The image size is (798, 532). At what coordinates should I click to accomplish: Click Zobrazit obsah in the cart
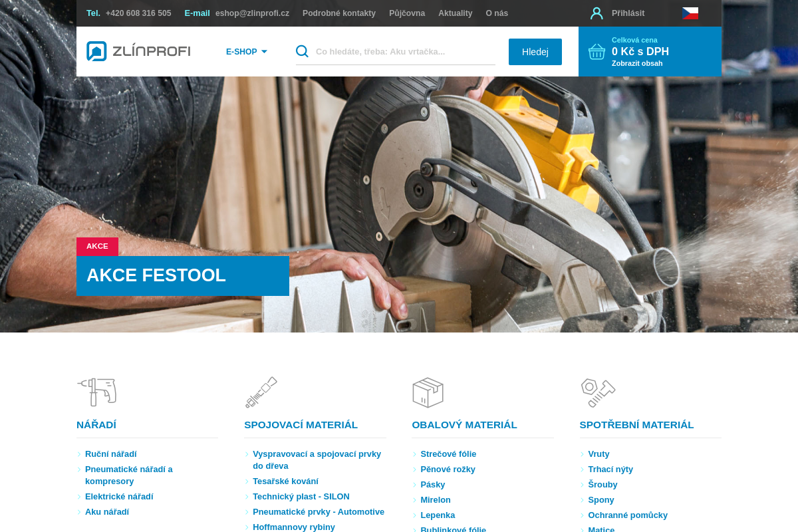coord(637,63)
